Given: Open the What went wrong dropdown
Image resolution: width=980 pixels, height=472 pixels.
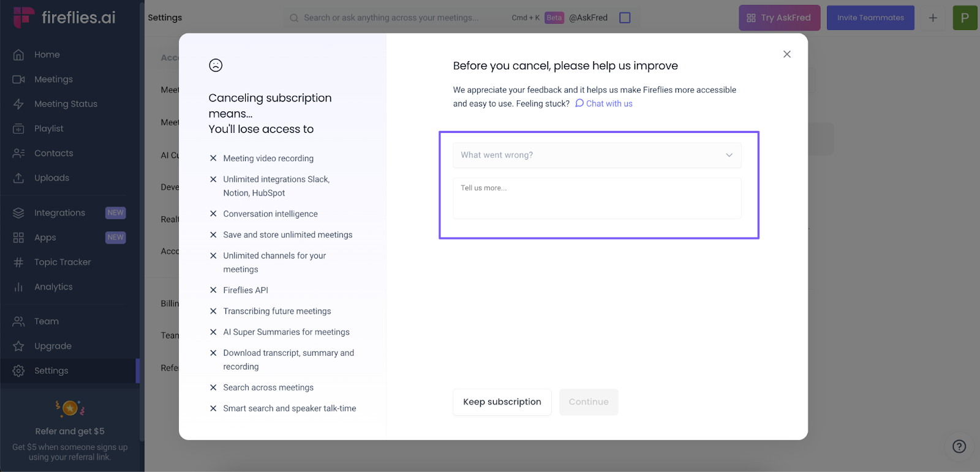Looking at the screenshot, I should pyautogui.click(x=597, y=155).
